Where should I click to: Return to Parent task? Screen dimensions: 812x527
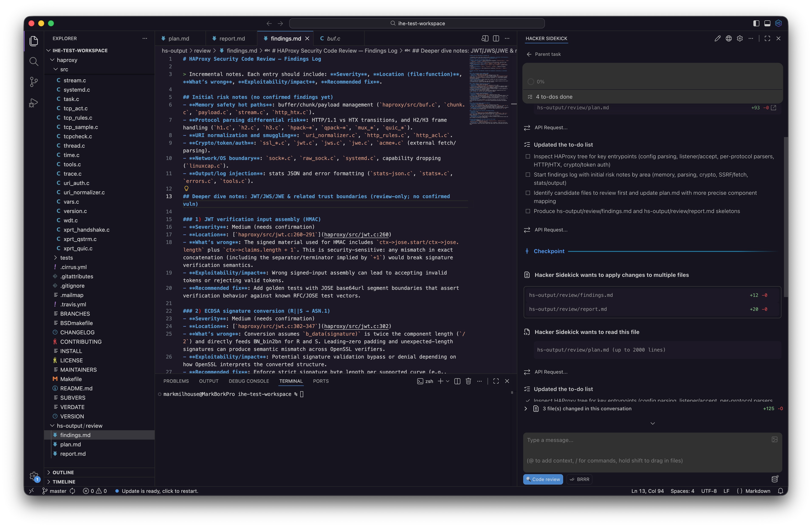[x=544, y=54]
